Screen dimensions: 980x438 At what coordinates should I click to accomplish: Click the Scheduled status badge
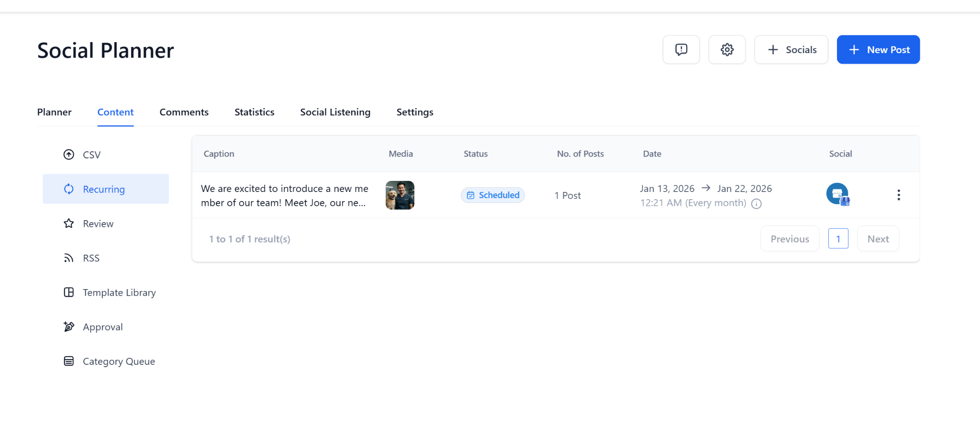point(493,195)
